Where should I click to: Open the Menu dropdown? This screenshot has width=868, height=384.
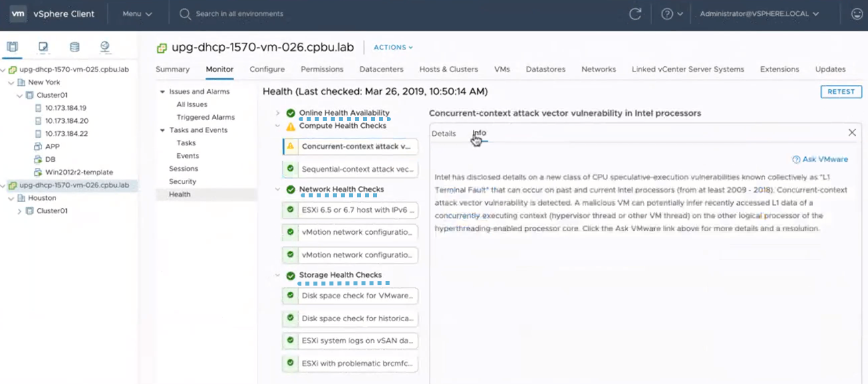(x=137, y=13)
